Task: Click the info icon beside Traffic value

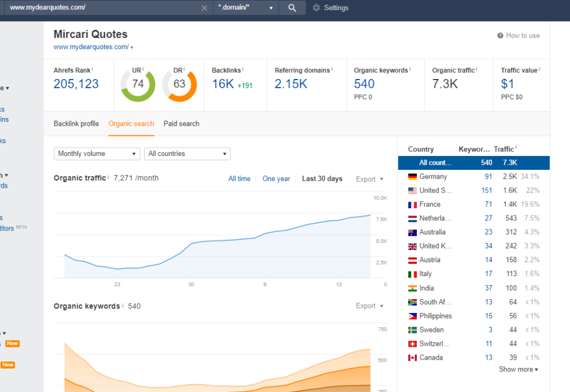Action: (x=539, y=68)
